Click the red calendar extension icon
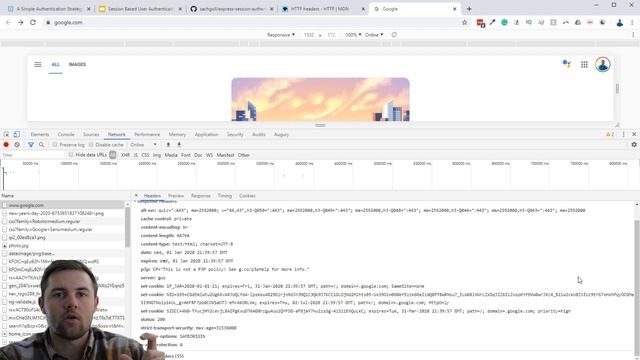Screen dimensions: 640x360 click(480, 23)
